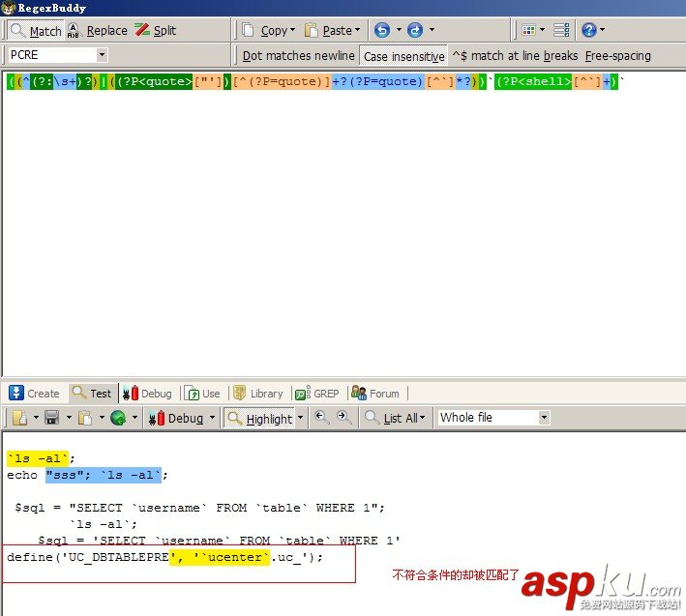Toggle the Highlight matches button
Screen dimensions: 686x616
pyautogui.click(x=260, y=419)
